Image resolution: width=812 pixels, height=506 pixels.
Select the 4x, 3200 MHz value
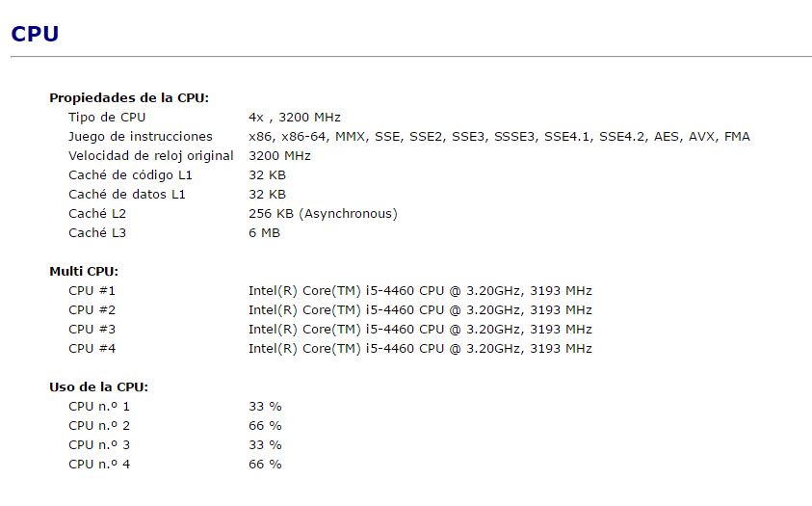(x=294, y=118)
